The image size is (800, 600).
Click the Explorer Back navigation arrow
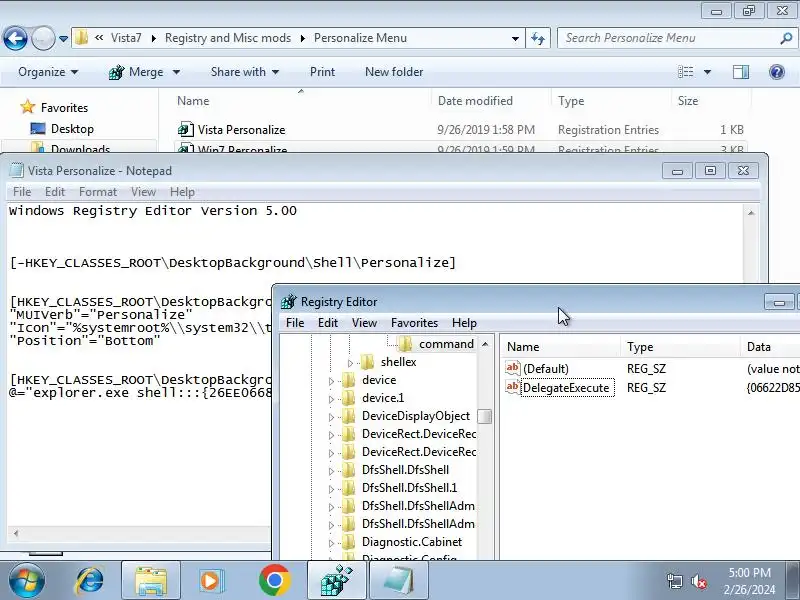coord(15,38)
